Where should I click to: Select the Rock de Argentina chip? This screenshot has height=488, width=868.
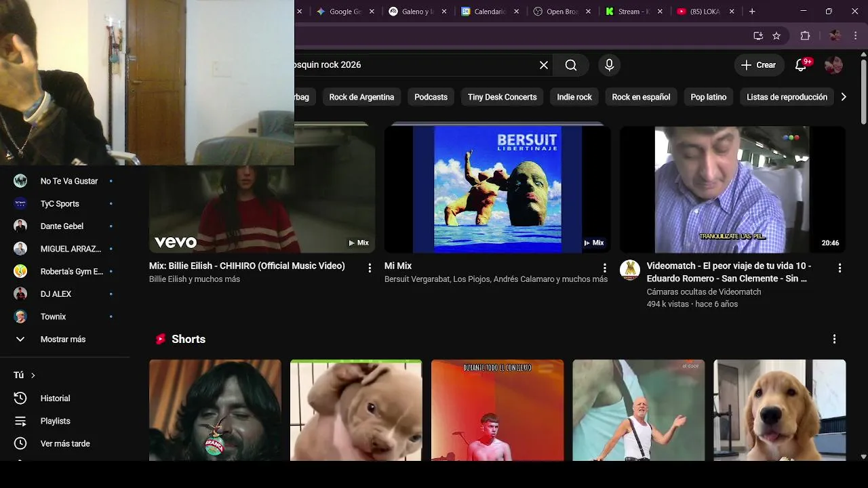pos(361,97)
